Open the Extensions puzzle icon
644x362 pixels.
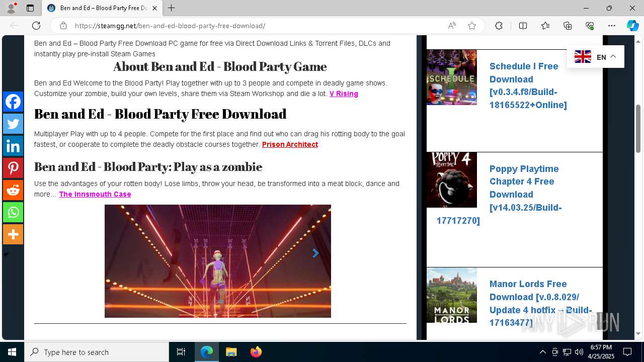pyautogui.click(x=499, y=26)
